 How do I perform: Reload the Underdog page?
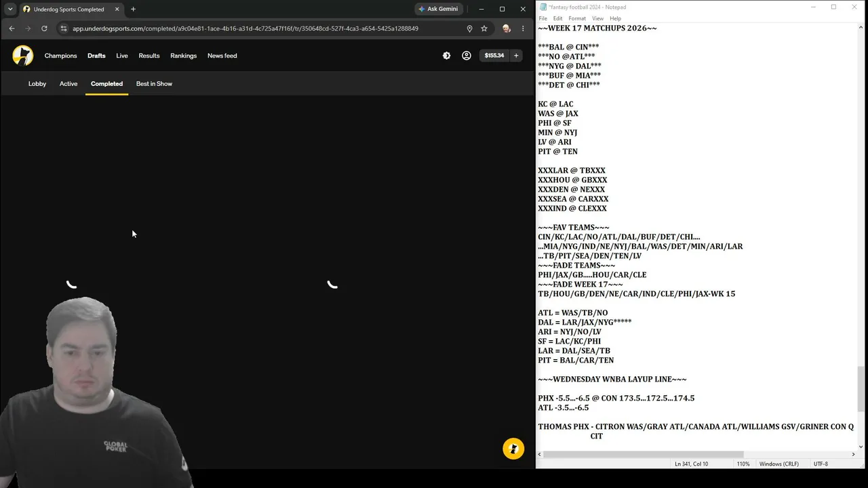coord(44,28)
